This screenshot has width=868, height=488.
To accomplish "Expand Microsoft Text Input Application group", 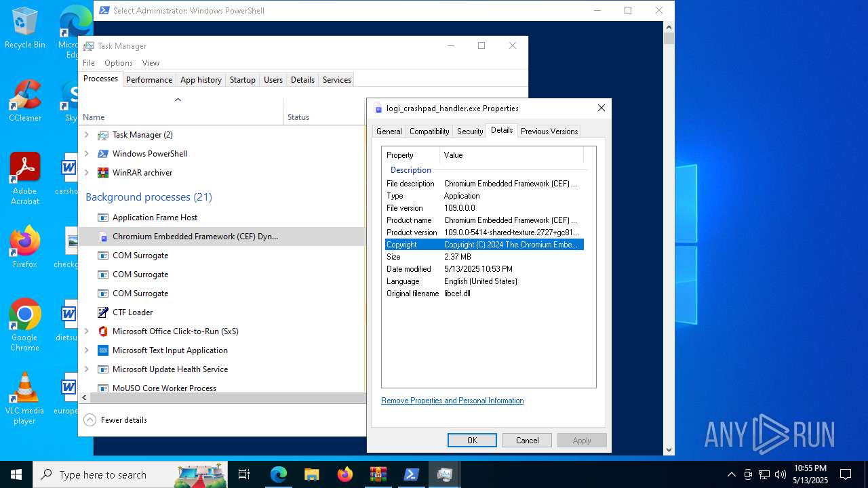I will point(86,350).
